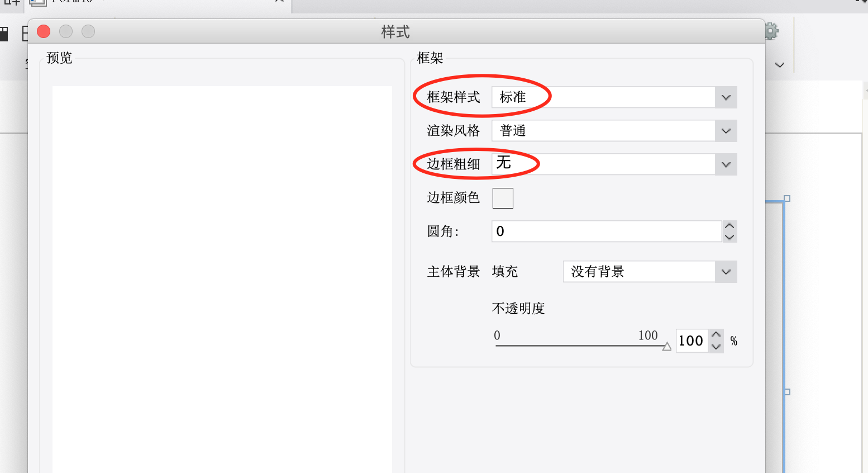868x473 pixels.
Task: Click the 渲染风格 label text
Action: [454, 131]
